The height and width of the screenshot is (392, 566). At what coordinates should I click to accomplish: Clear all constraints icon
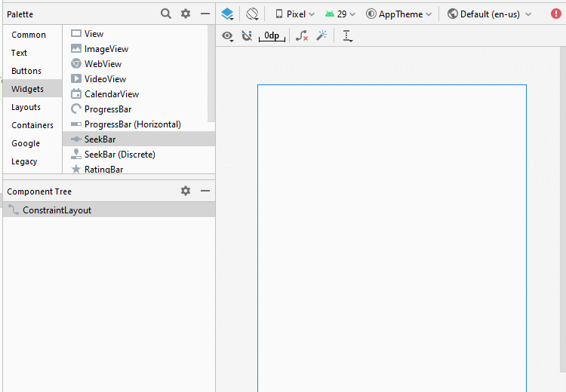[x=302, y=35]
